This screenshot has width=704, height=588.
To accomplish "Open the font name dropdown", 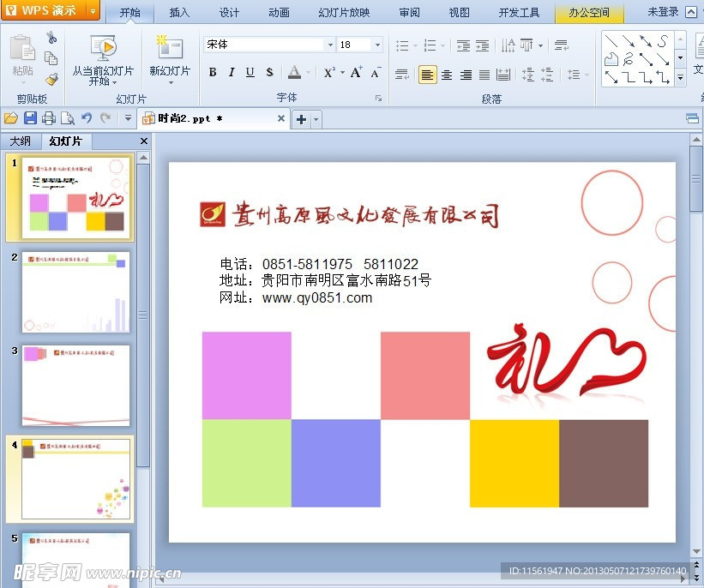I will [x=330, y=45].
